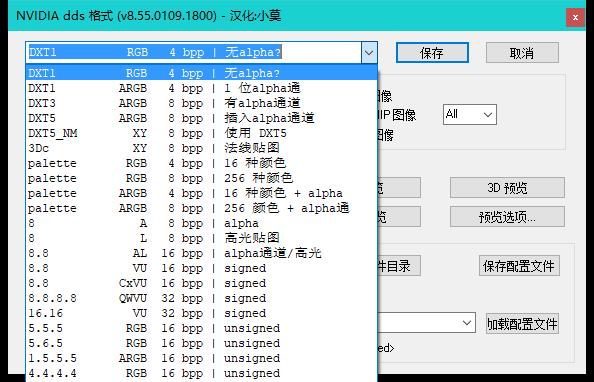This screenshot has width=594, height=382.
Task: Close the NVIDIA dds dialog
Action: pos(575,17)
